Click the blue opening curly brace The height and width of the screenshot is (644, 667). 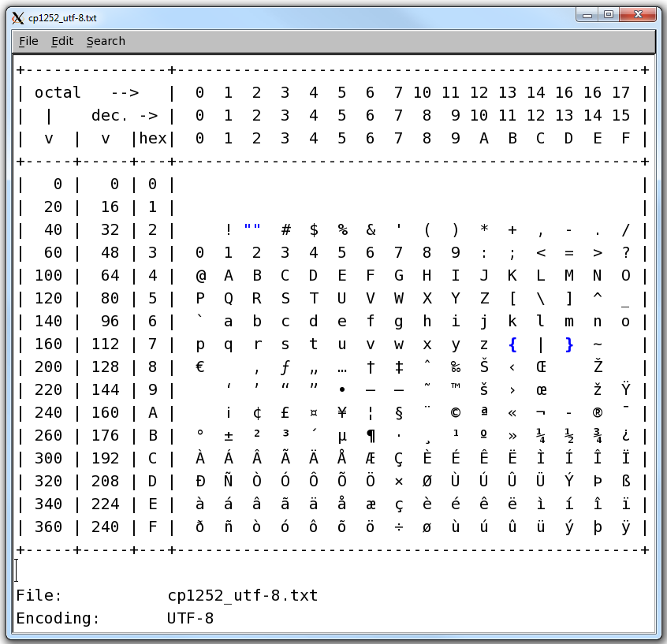point(512,344)
